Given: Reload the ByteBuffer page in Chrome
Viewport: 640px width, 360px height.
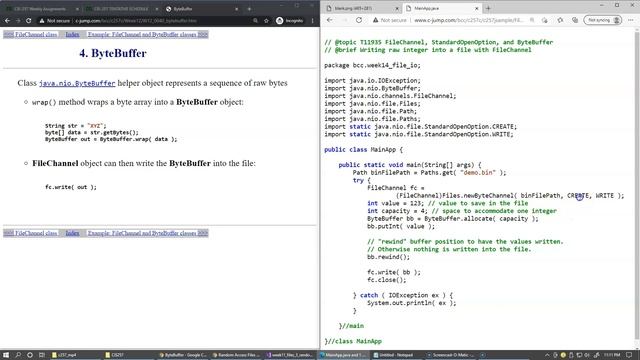Looking at the screenshot, I should (x=29, y=20).
